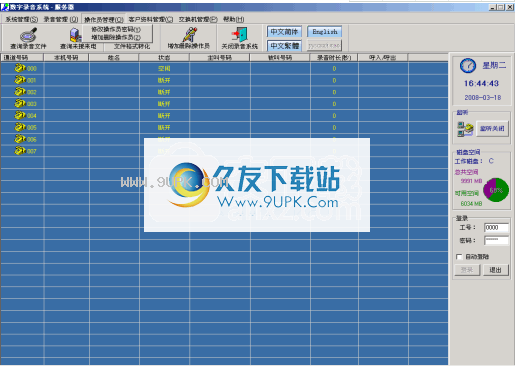
Task: Click the telephone icon for channel 006
Action: tap(20, 139)
